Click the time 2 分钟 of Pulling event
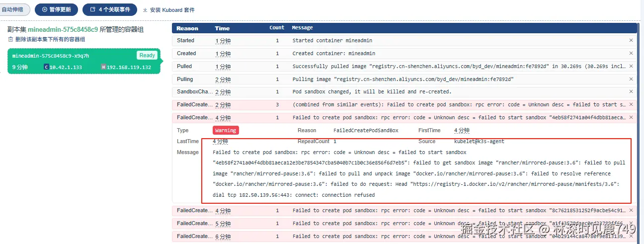 tap(223, 80)
